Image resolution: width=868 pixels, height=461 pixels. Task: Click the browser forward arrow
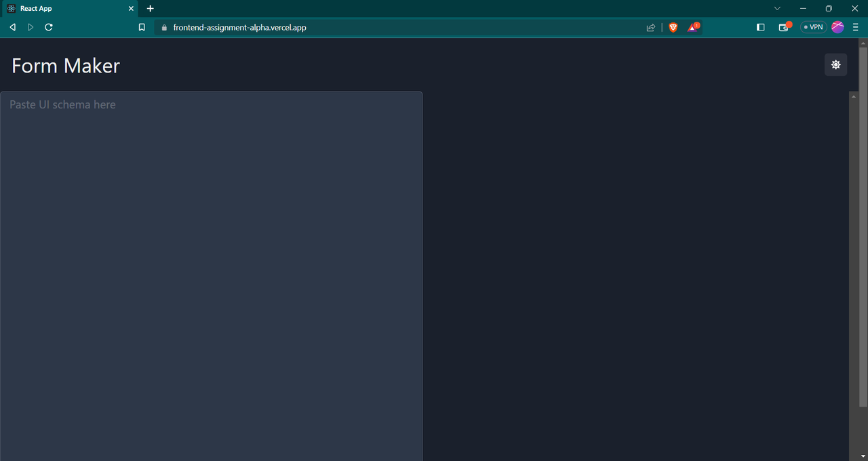click(x=31, y=27)
